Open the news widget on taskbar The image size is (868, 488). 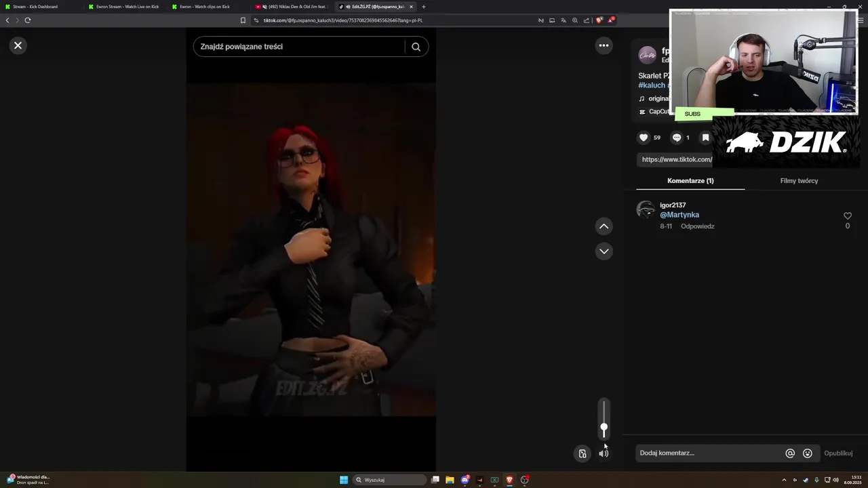pos(28,480)
